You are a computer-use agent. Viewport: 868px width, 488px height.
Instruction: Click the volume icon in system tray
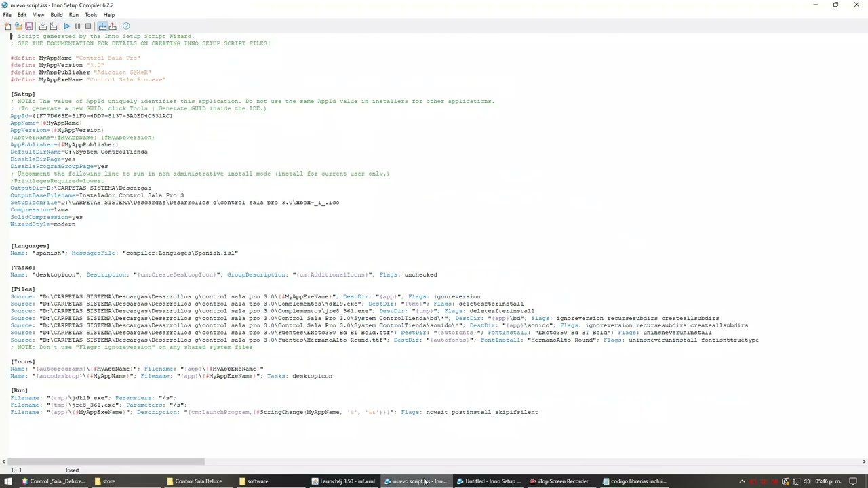pos(807,481)
